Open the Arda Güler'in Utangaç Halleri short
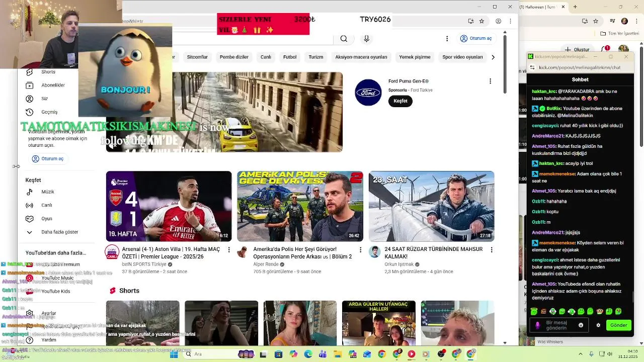Screen dimensions: 644x362 point(379,323)
